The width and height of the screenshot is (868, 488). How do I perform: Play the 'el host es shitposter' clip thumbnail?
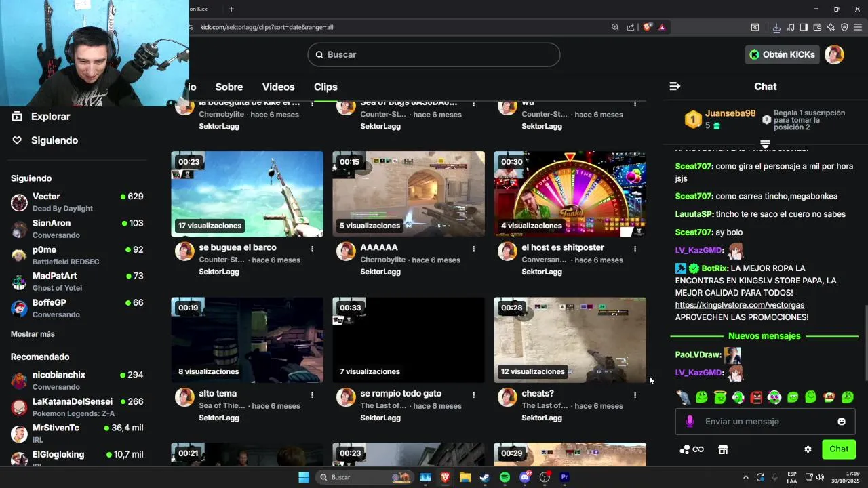point(570,194)
